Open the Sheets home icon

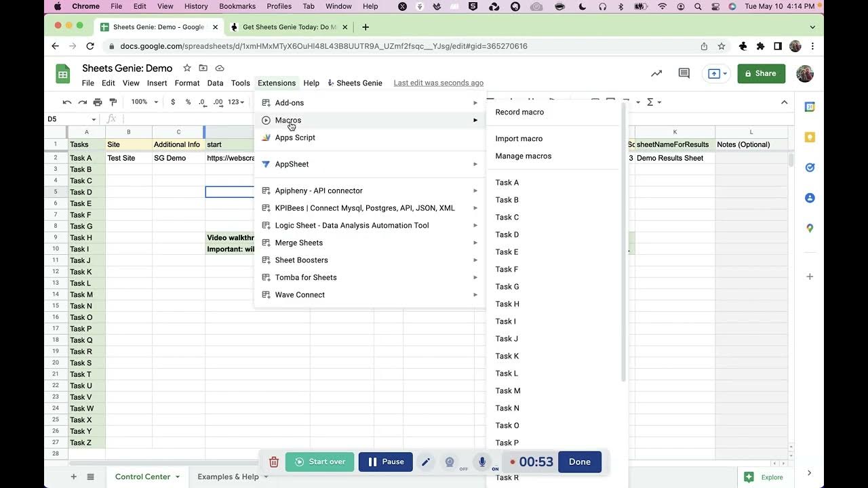(63, 75)
